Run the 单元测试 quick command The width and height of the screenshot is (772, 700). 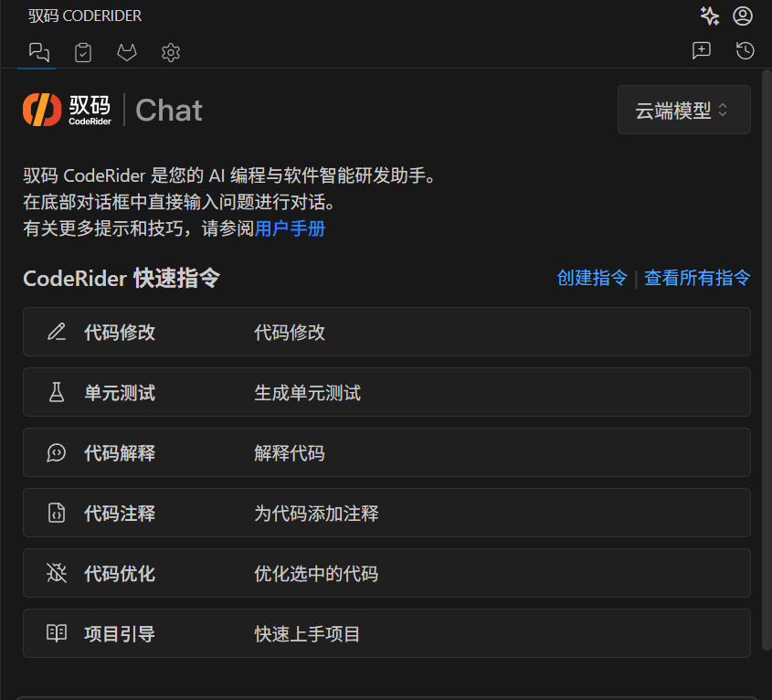pos(386,392)
